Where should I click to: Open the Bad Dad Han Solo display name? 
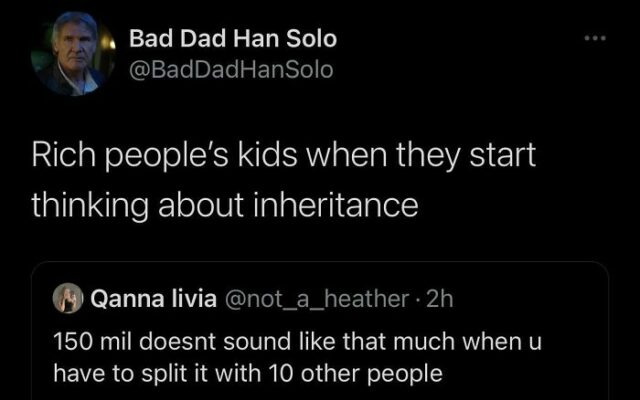click(233, 40)
